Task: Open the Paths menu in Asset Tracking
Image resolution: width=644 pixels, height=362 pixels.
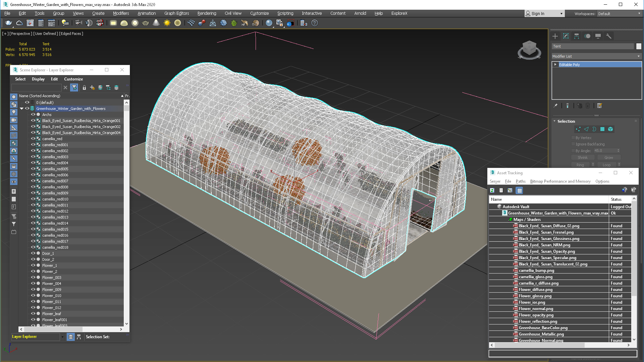Action: (x=521, y=181)
